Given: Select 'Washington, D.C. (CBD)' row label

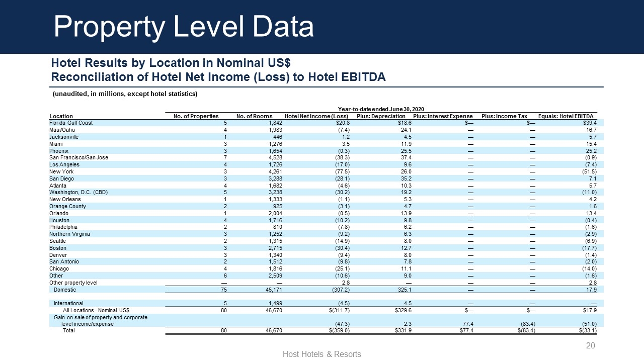Looking at the screenshot, I should tap(78, 192).
